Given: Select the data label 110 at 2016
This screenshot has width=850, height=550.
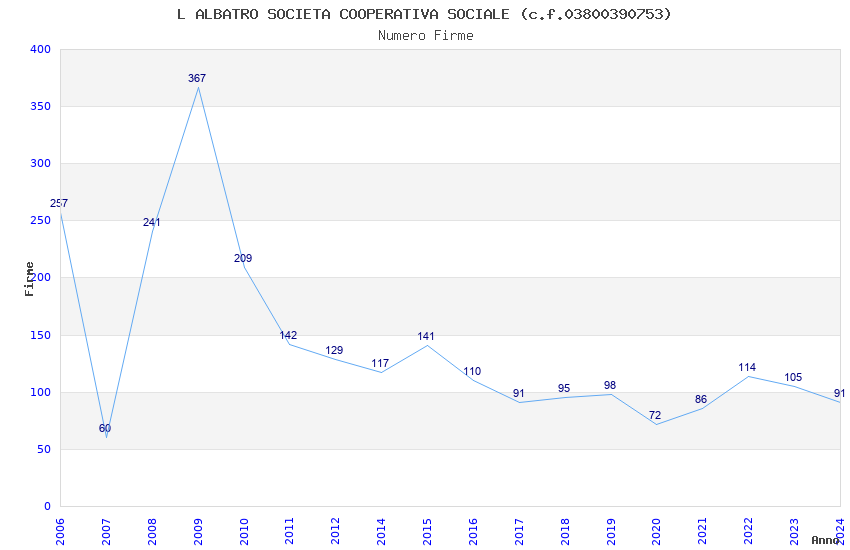Looking at the screenshot, I should coord(472,371).
